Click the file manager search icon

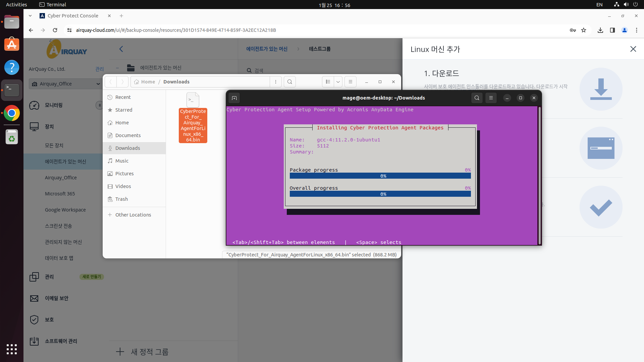[x=290, y=82]
